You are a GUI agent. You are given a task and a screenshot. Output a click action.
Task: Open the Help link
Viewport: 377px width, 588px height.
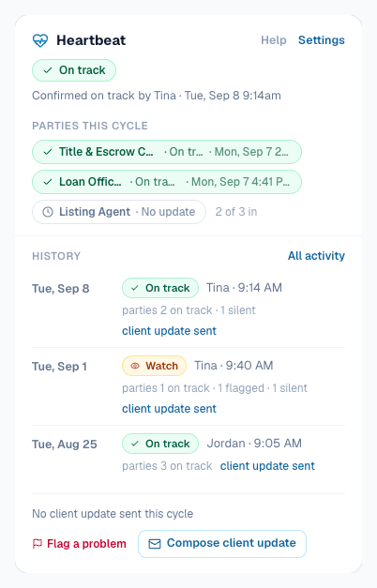274,40
